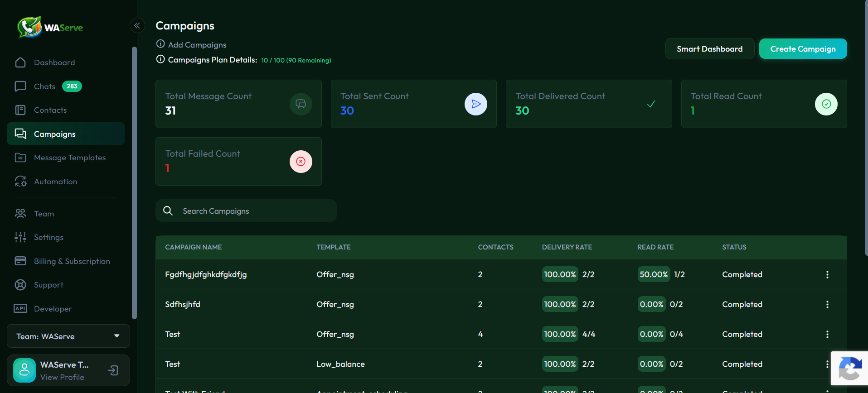Screen dimensions: 868x393
Task: Click the user avatar icon
Action: [24, 370]
